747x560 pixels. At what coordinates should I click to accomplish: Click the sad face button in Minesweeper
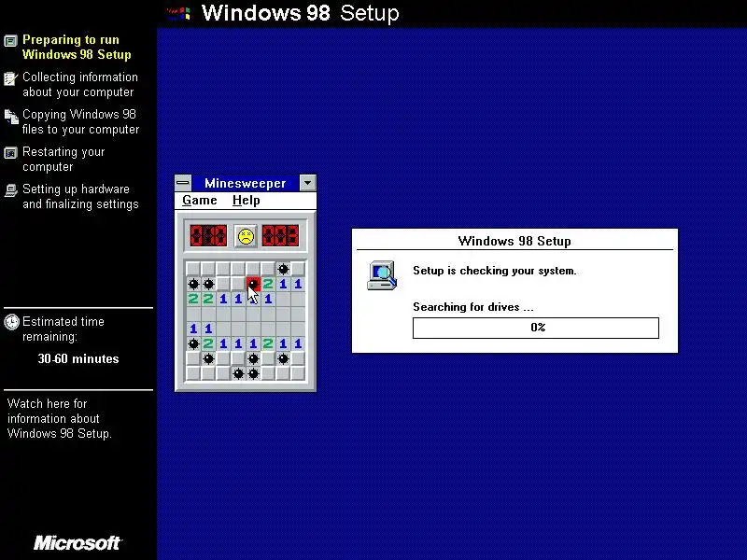click(246, 236)
